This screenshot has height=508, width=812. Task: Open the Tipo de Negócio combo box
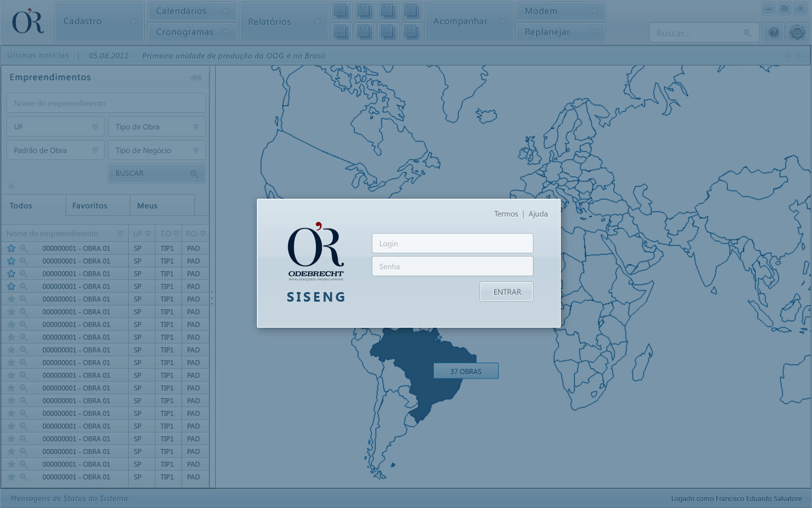pyautogui.click(x=157, y=150)
